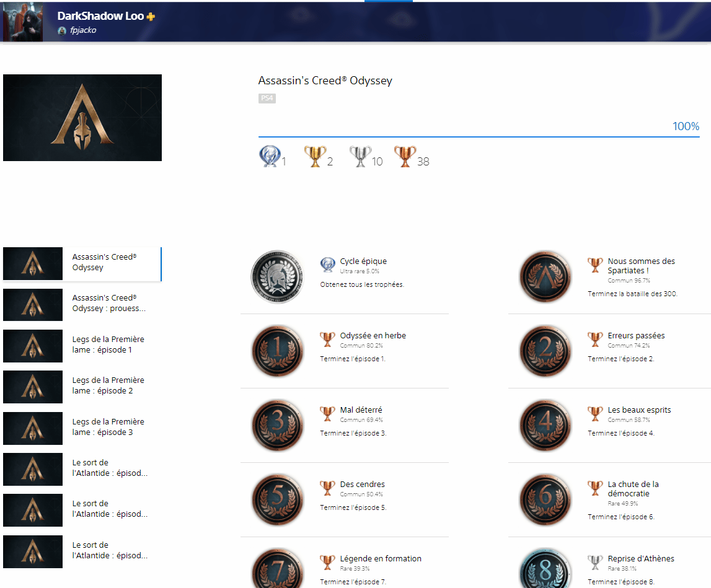711x588 pixels.
Task: Open Assassin's Creed Odyssey : prouess... trophy list
Action: click(x=82, y=305)
